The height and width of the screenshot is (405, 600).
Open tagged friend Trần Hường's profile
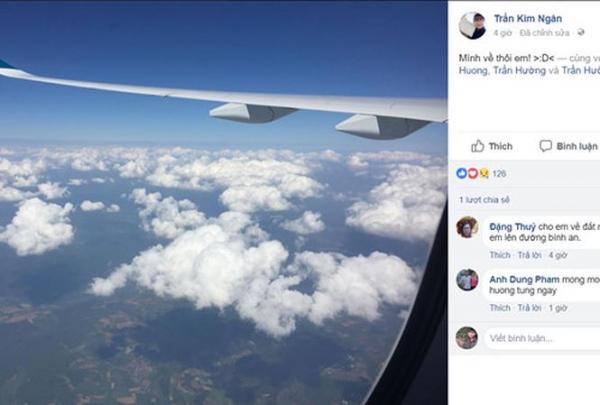tap(518, 71)
